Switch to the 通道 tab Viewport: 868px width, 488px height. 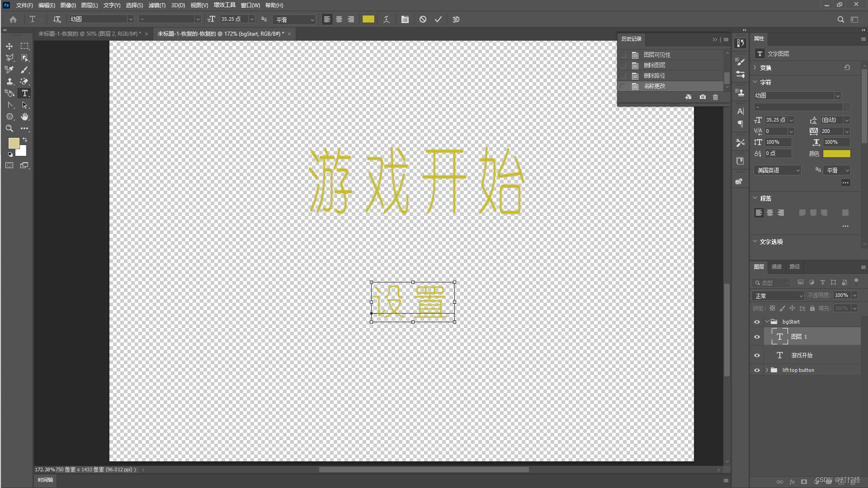click(776, 267)
